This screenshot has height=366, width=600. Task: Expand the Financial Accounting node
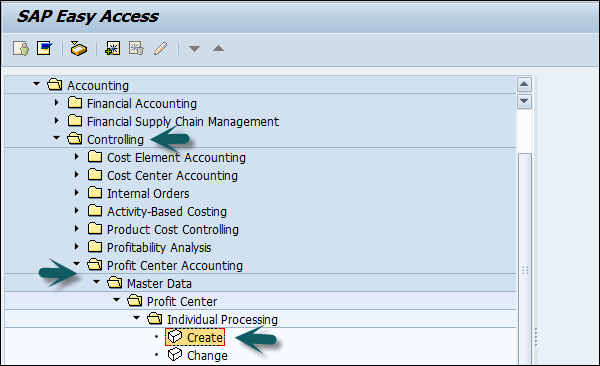pyautogui.click(x=57, y=103)
